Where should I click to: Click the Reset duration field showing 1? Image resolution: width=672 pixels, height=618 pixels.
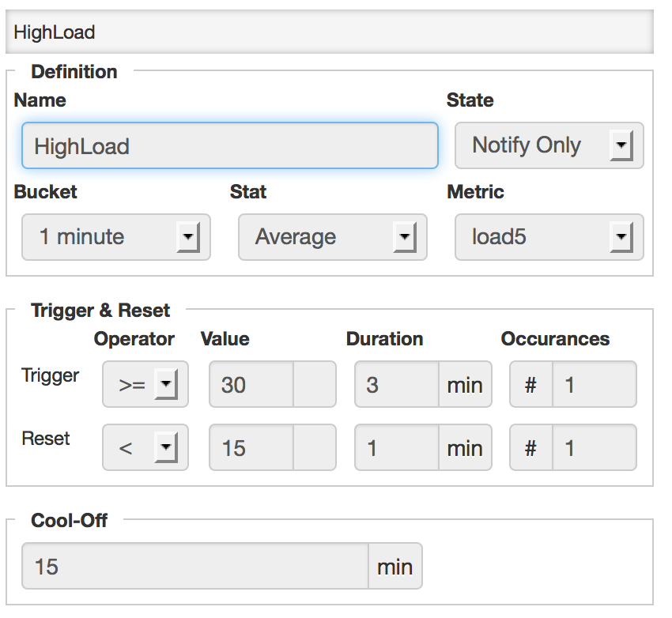coord(396,448)
